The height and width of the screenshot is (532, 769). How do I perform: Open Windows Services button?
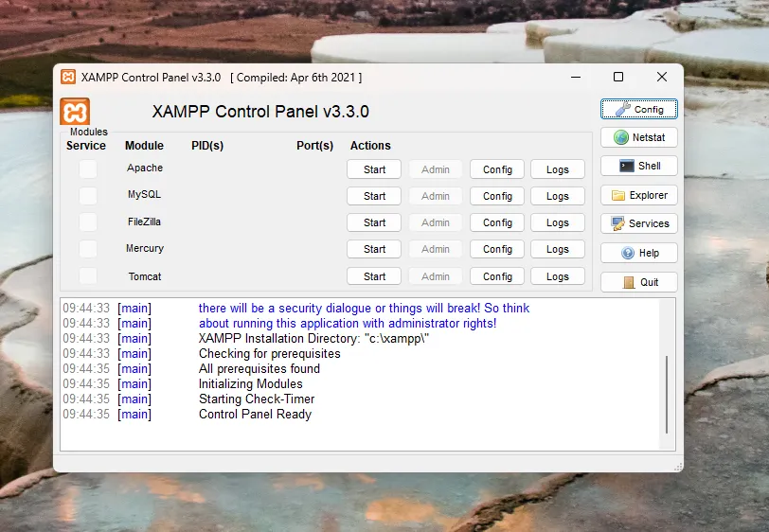639,223
